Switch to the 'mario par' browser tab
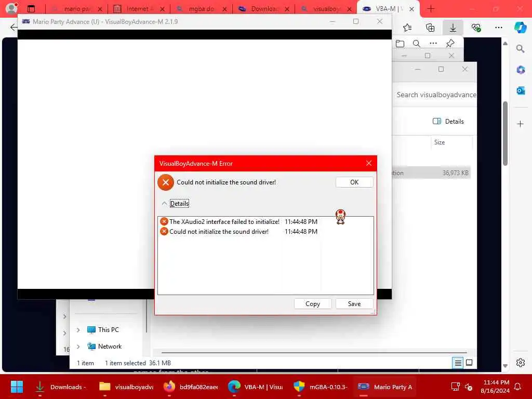The width and height of the screenshot is (532, 399). 77,9
